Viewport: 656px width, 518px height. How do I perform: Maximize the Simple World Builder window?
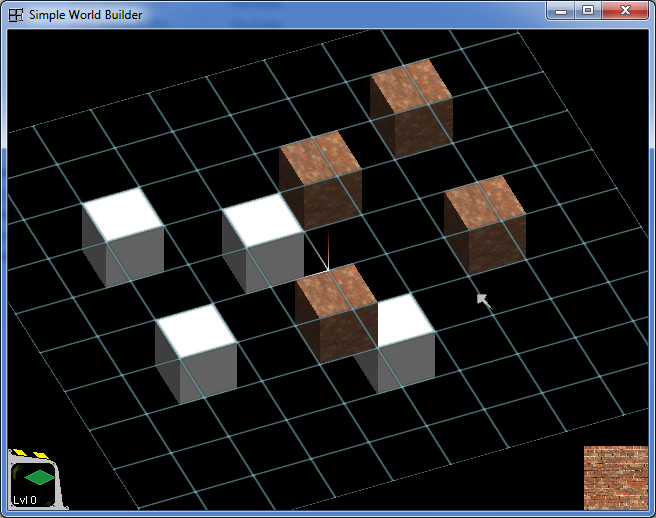click(588, 10)
